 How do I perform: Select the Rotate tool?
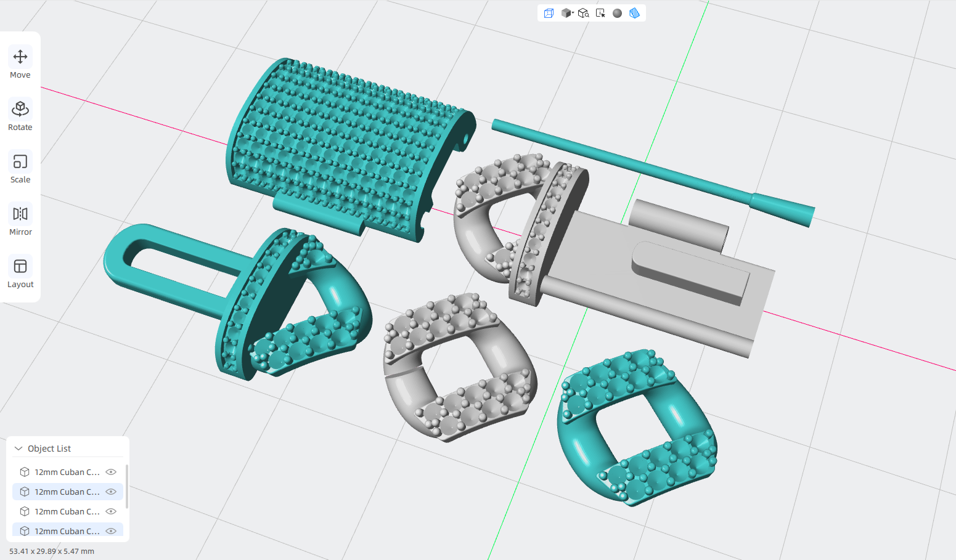click(x=20, y=115)
